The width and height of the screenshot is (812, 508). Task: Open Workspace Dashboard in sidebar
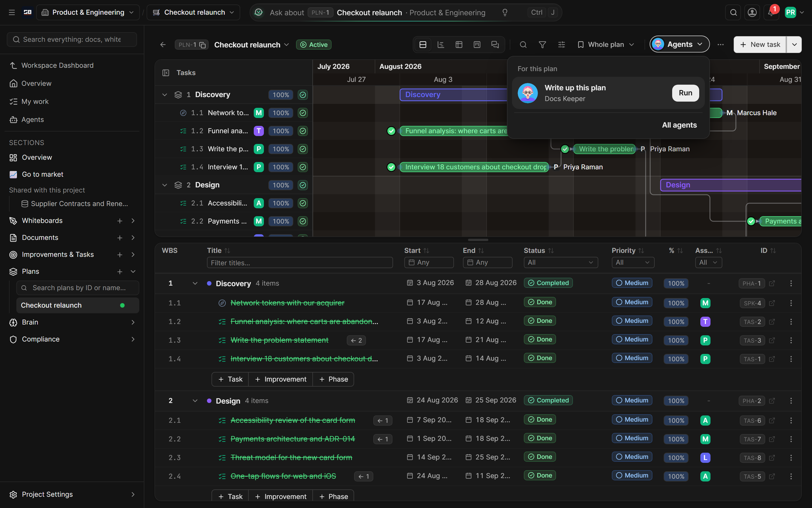pyautogui.click(x=72, y=65)
